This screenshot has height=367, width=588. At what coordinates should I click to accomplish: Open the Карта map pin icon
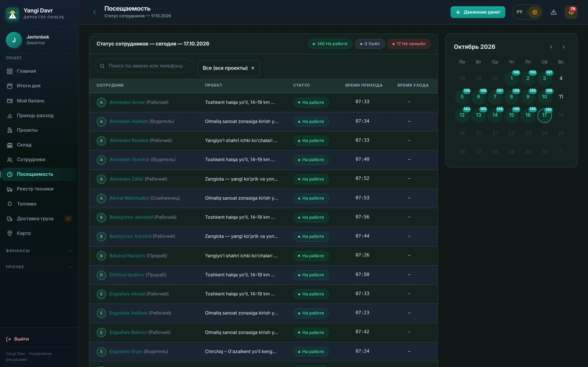[x=10, y=233]
